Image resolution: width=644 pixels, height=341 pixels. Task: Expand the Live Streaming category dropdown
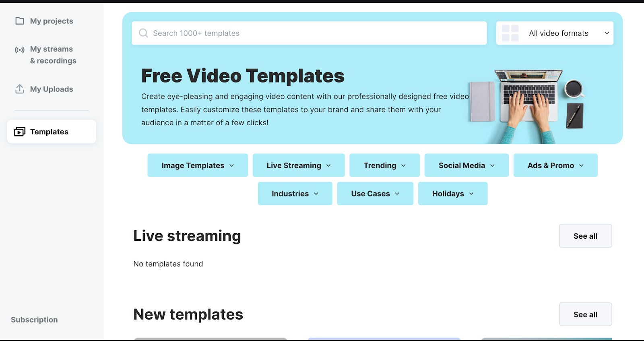[298, 165]
